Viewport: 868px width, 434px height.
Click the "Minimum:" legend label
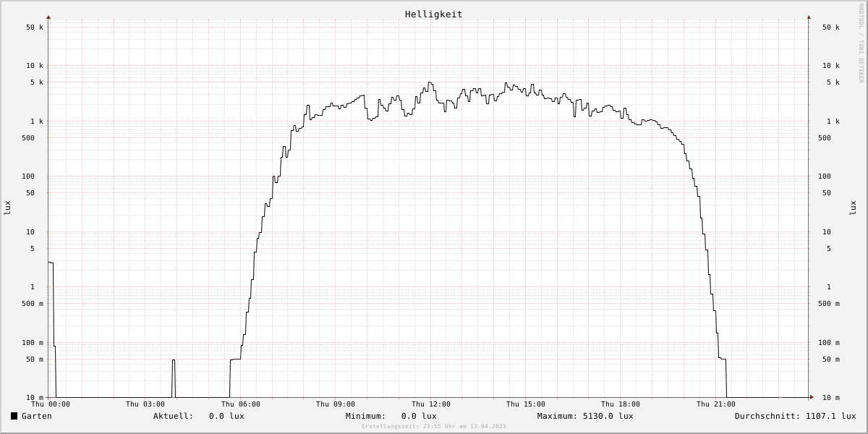click(366, 416)
